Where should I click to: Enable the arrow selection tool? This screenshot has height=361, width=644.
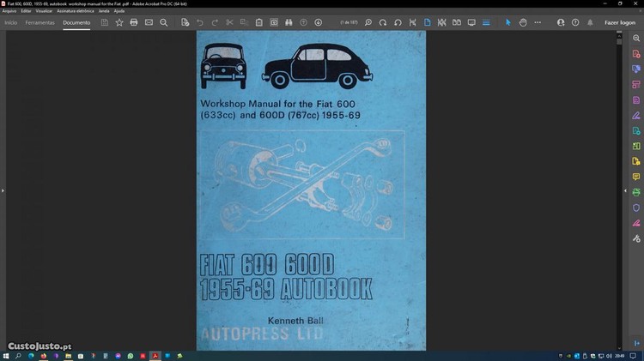507,22
